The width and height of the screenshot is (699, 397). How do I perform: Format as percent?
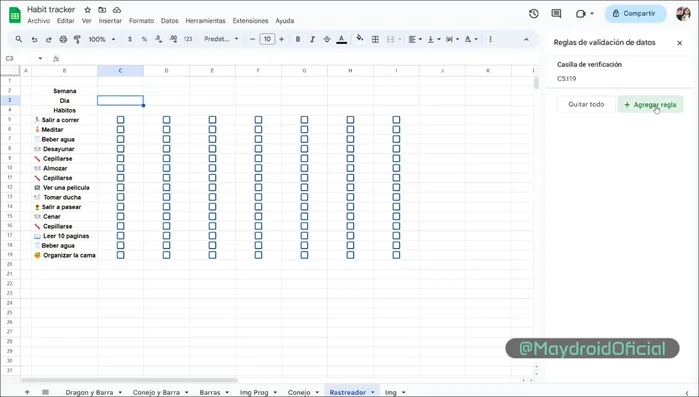pos(144,39)
